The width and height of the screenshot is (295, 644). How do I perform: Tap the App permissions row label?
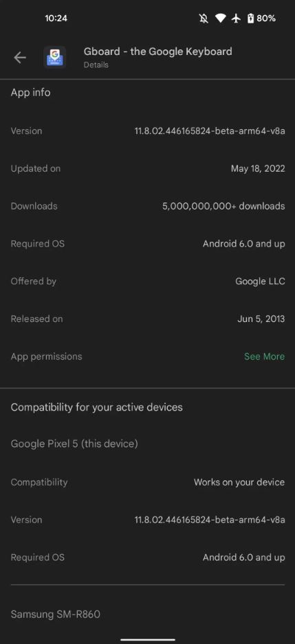47,356
